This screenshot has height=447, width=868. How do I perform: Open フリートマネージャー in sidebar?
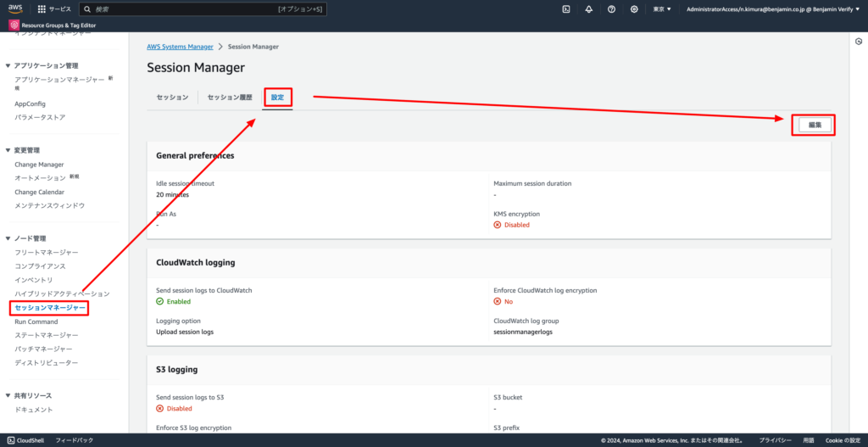pos(47,253)
